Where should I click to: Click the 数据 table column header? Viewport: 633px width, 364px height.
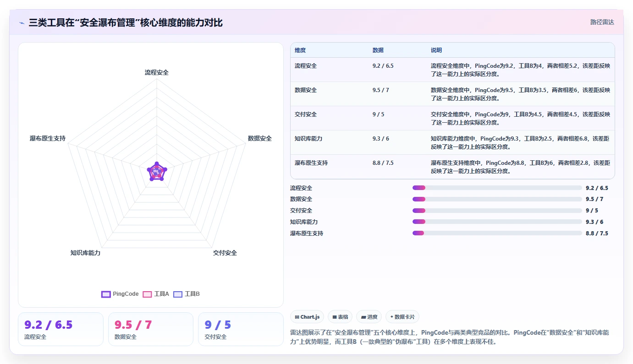tap(378, 50)
